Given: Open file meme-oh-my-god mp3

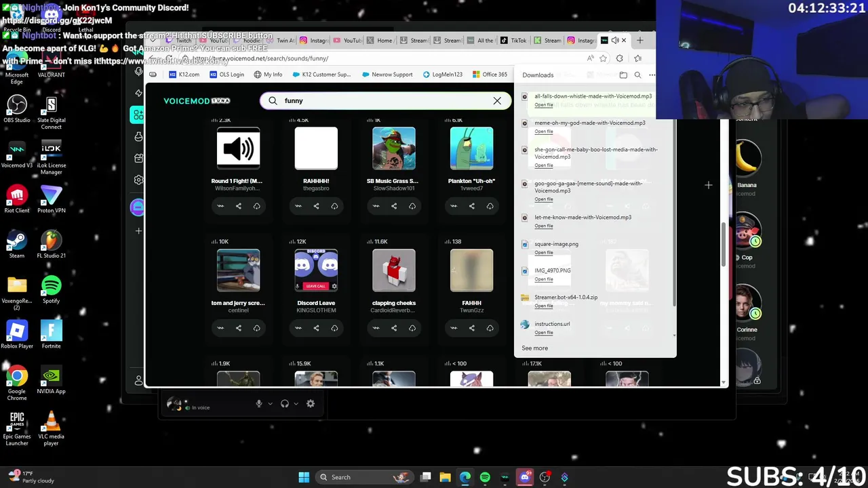Looking at the screenshot, I should pyautogui.click(x=544, y=131).
